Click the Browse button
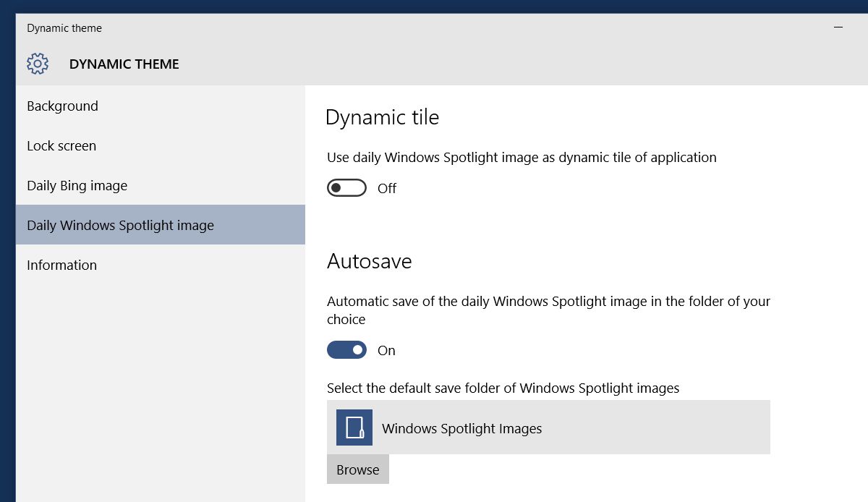The width and height of the screenshot is (868, 502). pos(358,469)
